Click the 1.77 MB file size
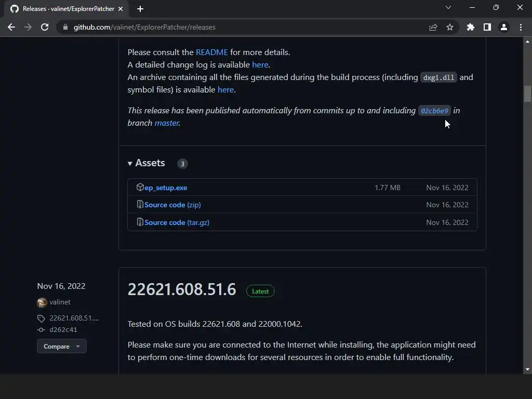The image size is (532, 399). (388, 188)
